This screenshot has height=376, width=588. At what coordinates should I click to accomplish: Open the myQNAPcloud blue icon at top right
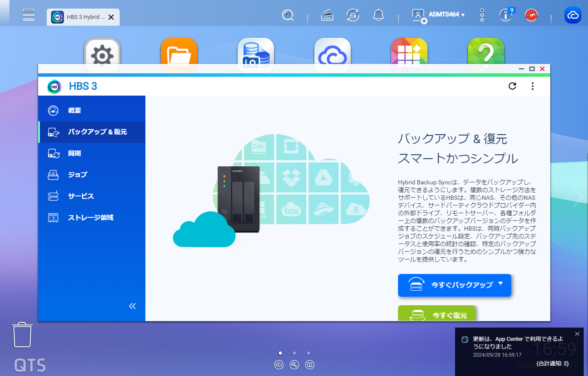click(x=573, y=15)
